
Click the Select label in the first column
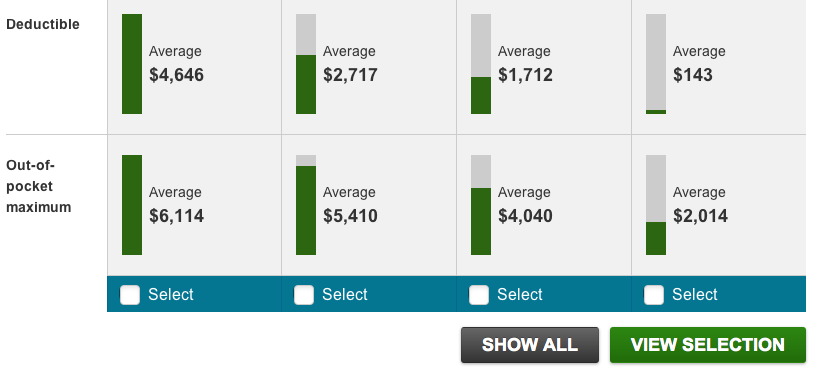tap(171, 294)
